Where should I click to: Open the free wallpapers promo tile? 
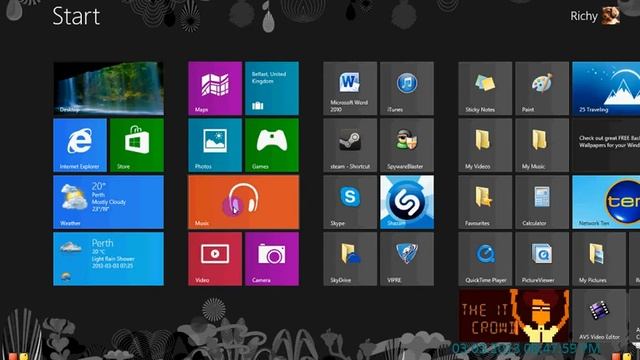606,145
